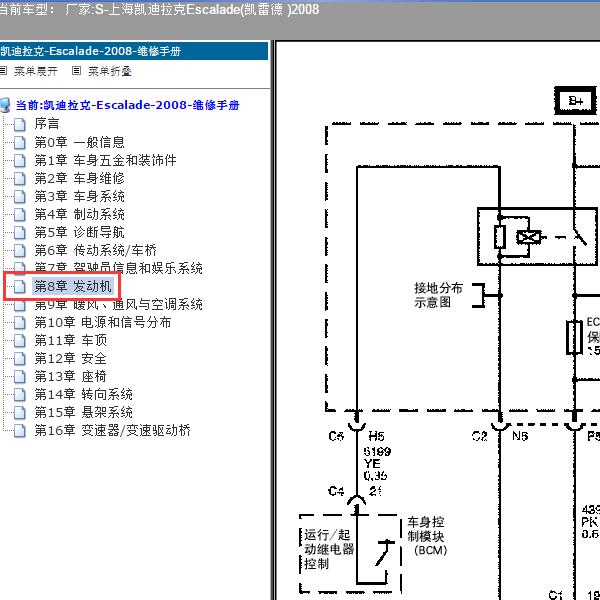Click page icon next to 第0章 一般信息
The image size is (600, 600).
[20, 142]
